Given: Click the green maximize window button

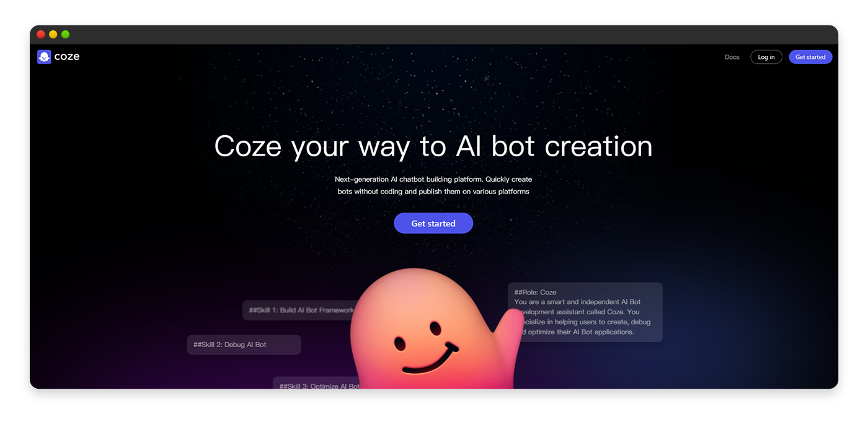Looking at the screenshot, I should [x=66, y=35].
